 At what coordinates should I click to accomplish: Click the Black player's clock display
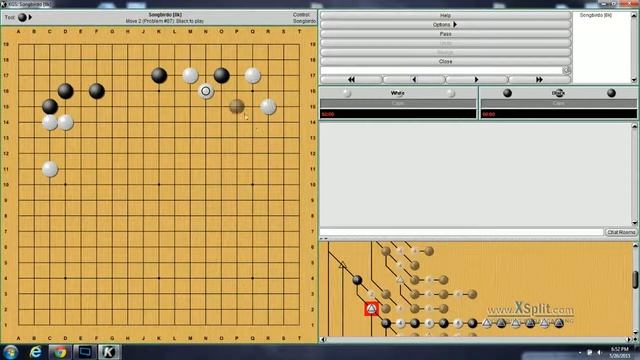(559, 114)
